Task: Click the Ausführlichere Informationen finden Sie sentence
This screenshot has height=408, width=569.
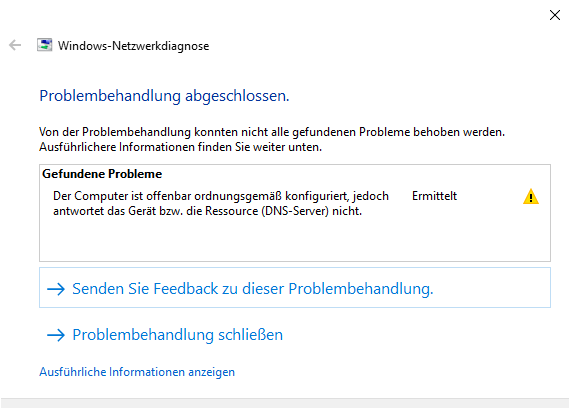Action: point(180,147)
